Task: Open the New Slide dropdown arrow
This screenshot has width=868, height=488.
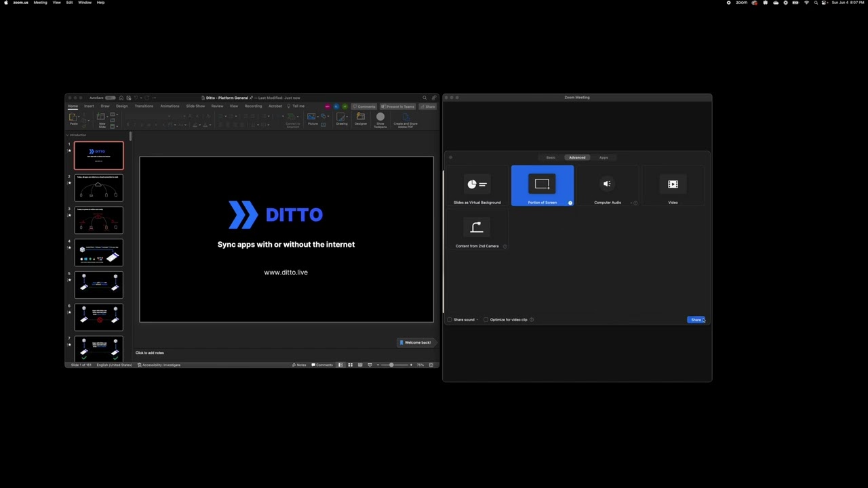Action: 107,117
